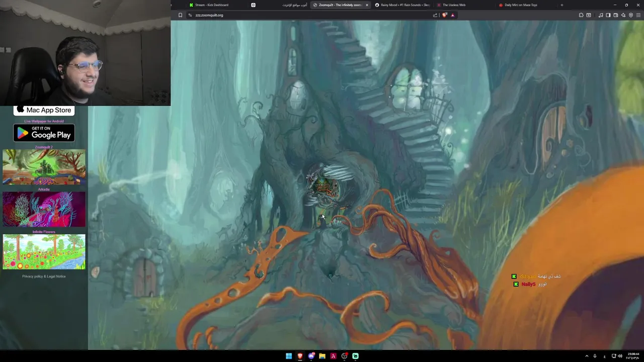Open the browser main hamburger menu
This screenshot has height=362, width=644.
[638, 15]
